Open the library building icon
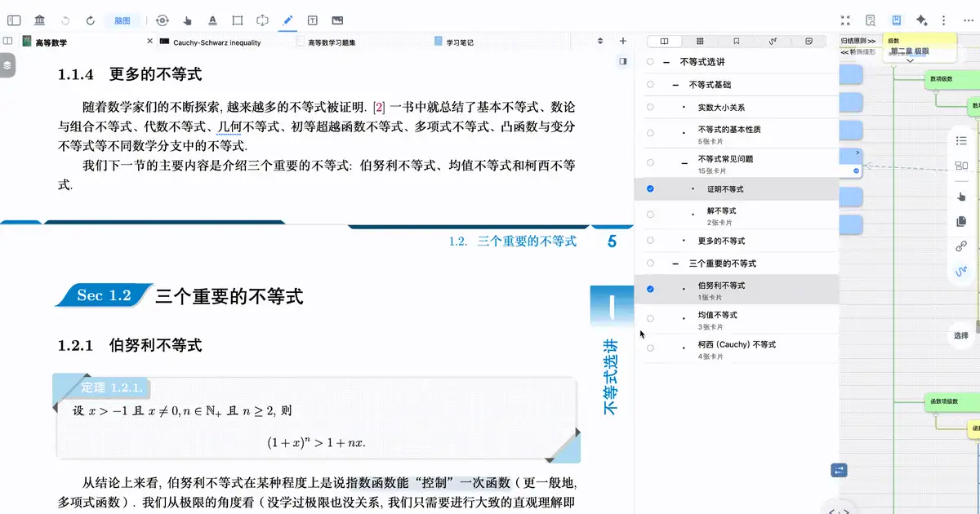The image size is (980, 514). (x=40, y=20)
